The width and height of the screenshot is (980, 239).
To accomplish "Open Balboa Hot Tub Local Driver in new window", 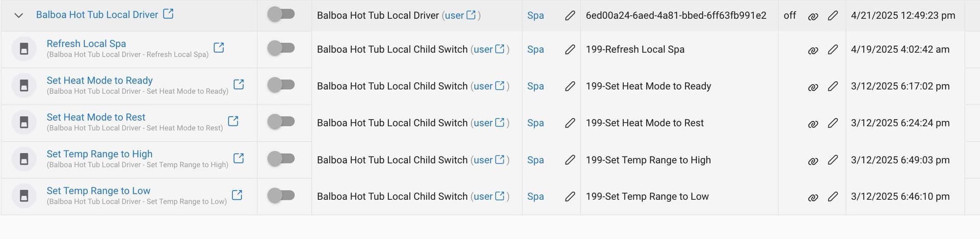I will tap(168, 14).
